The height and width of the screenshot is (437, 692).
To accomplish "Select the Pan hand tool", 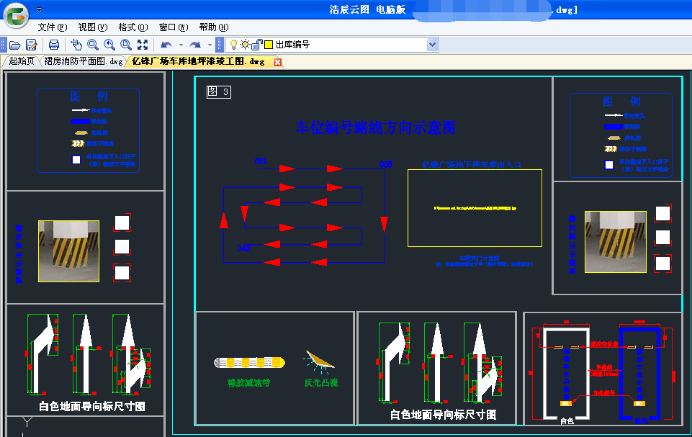I will (76, 45).
